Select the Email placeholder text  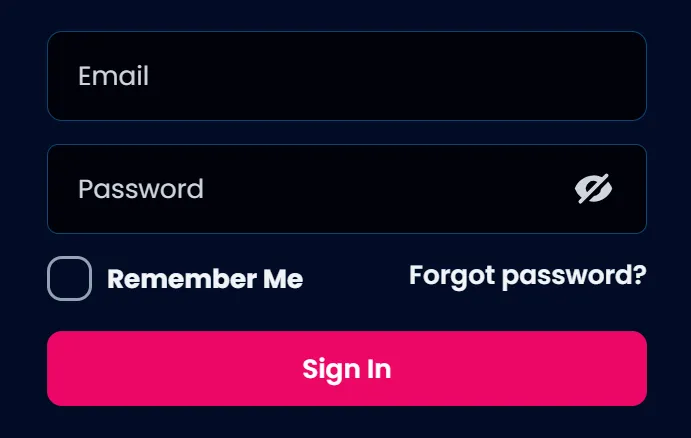pyautogui.click(x=113, y=76)
